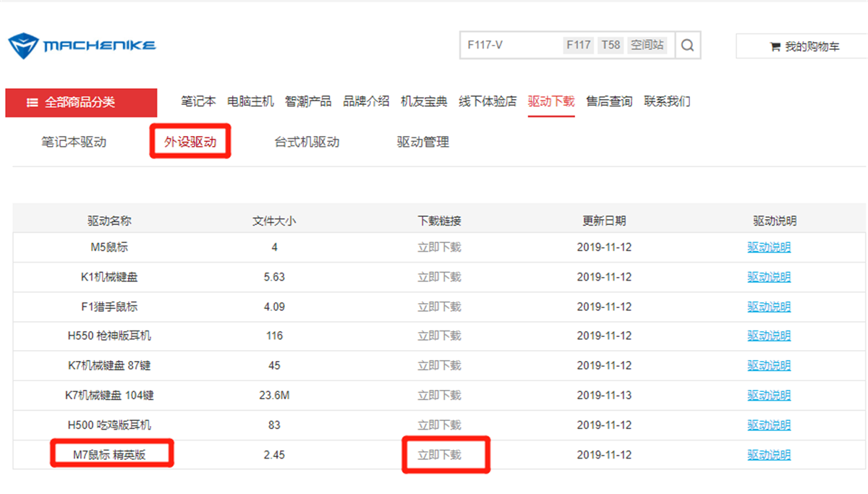This screenshot has height=494, width=868.
Task: Click the M7鼠标 精英版 driver name
Action: click(x=109, y=455)
